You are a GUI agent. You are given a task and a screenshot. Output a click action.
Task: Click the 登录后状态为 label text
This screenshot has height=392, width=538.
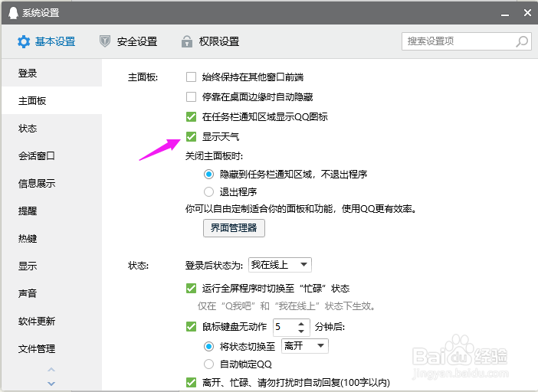(214, 265)
